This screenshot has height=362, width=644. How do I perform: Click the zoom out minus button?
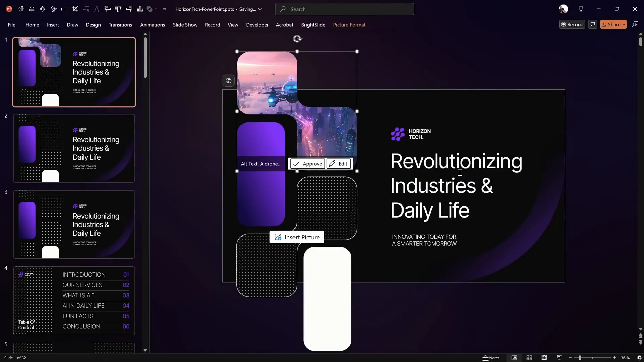click(x=570, y=358)
